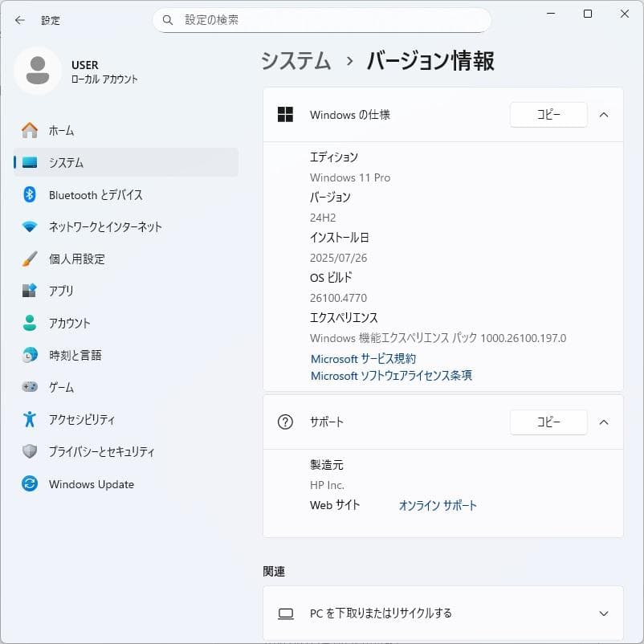Open the オンライン サポート link

437,506
